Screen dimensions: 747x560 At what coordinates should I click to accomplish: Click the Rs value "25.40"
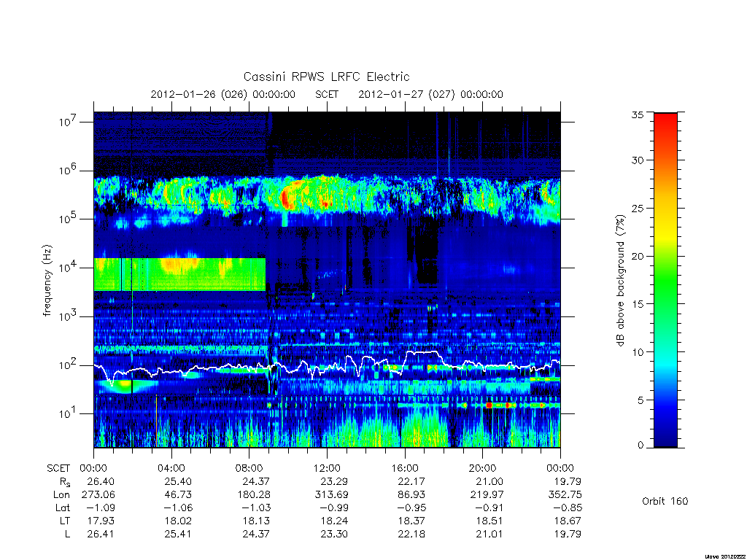(x=178, y=481)
